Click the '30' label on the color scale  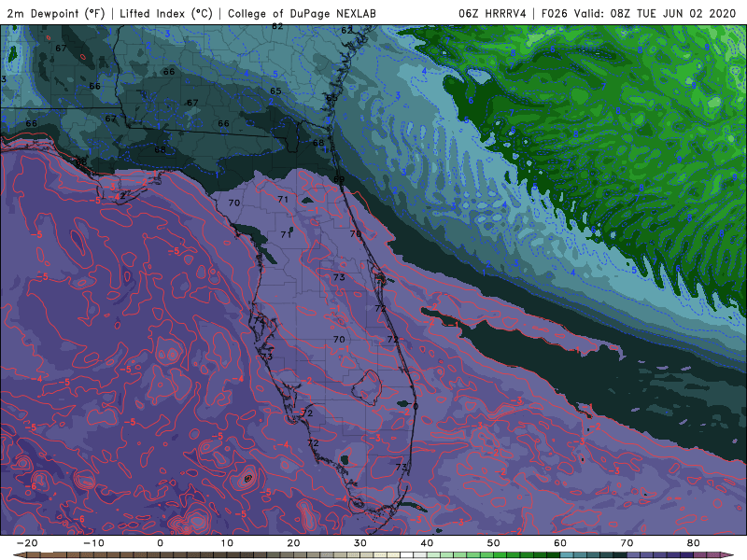click(x=360, y=543)
